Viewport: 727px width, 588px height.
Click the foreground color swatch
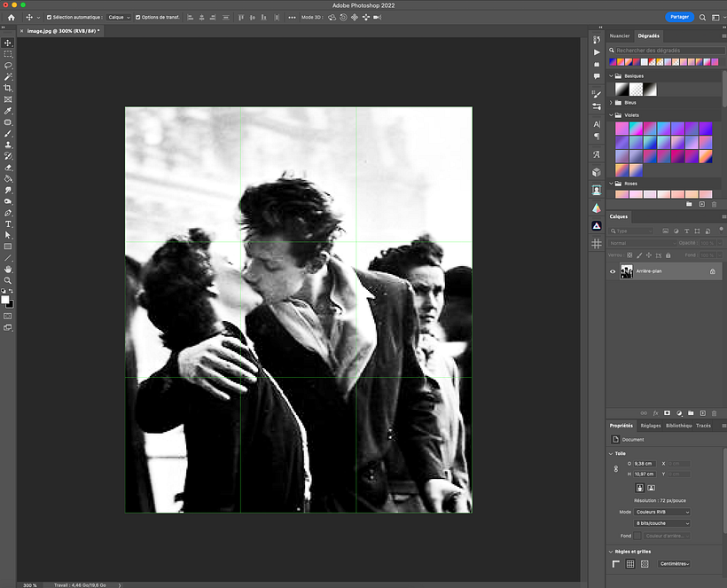click(6, 300)
